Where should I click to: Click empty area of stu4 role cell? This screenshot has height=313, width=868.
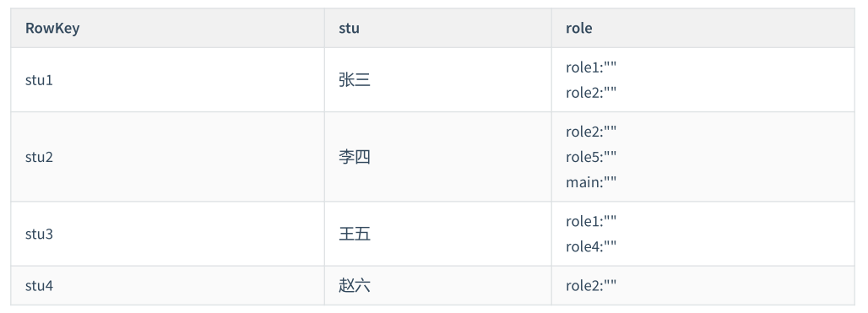point(736,286)
